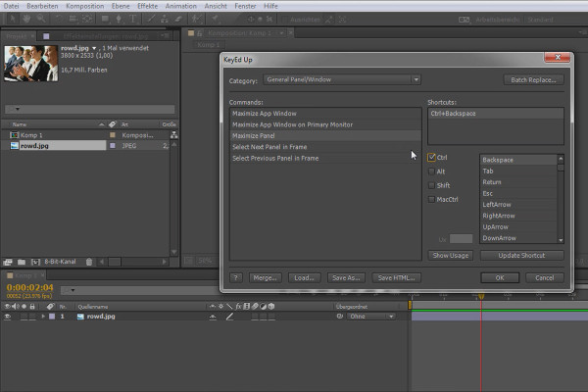Viewport: 588px width, 392px height.
Task: Click parent pick whip for rowd.jpg layer
Action: [340, 317]
